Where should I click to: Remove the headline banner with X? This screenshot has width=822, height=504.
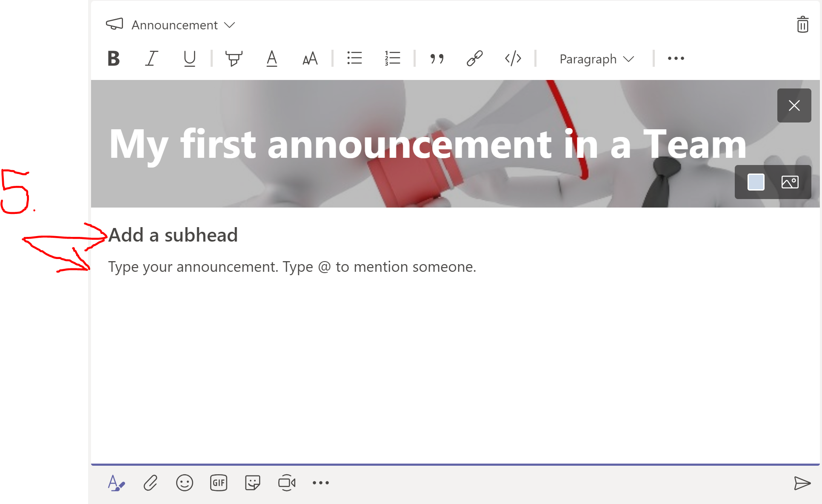(x=794, y=105)
